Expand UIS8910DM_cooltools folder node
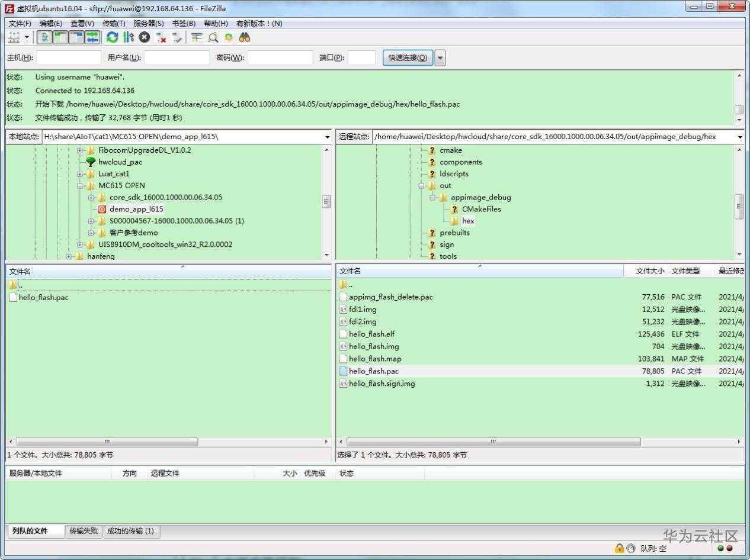Viewport: 750px width, 560px height. pyautogui.click(x=80, y=245)
